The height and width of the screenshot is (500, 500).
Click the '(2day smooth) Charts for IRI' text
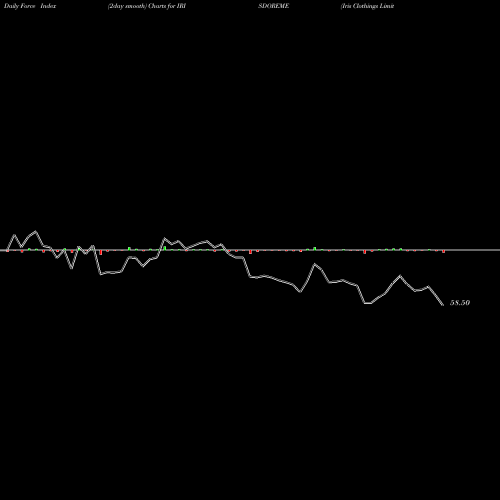[147, 6]
